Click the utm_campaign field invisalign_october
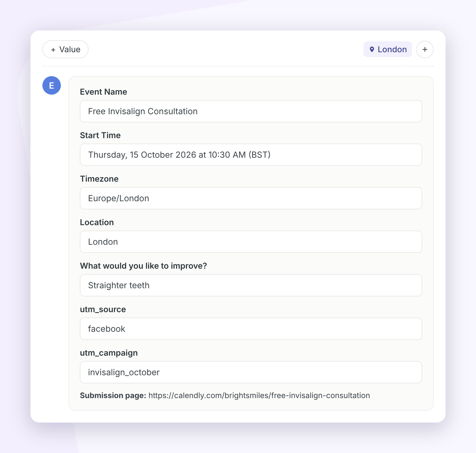Screen dimensions: 476x453 [251, 372]
